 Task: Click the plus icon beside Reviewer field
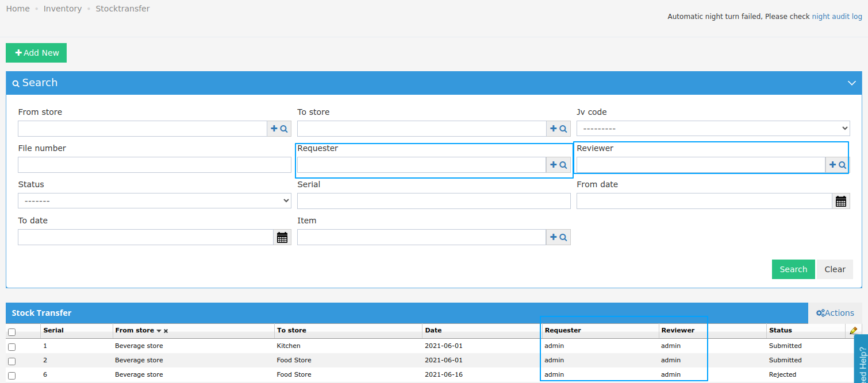click(x=833, y=165)
